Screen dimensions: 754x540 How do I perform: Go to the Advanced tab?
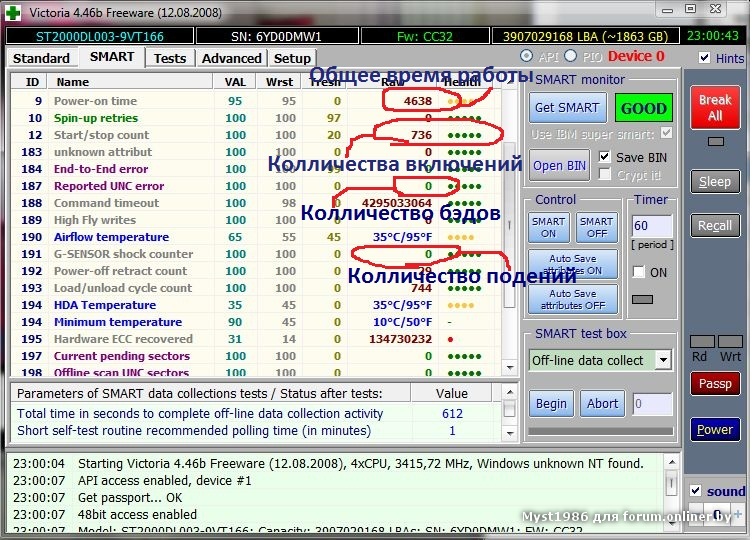[231, 58]
